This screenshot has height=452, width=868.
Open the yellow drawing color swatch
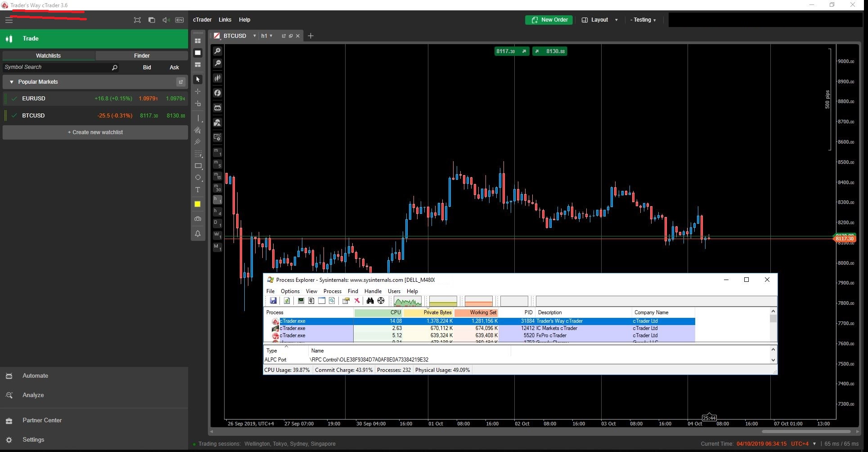coord(198,204)
